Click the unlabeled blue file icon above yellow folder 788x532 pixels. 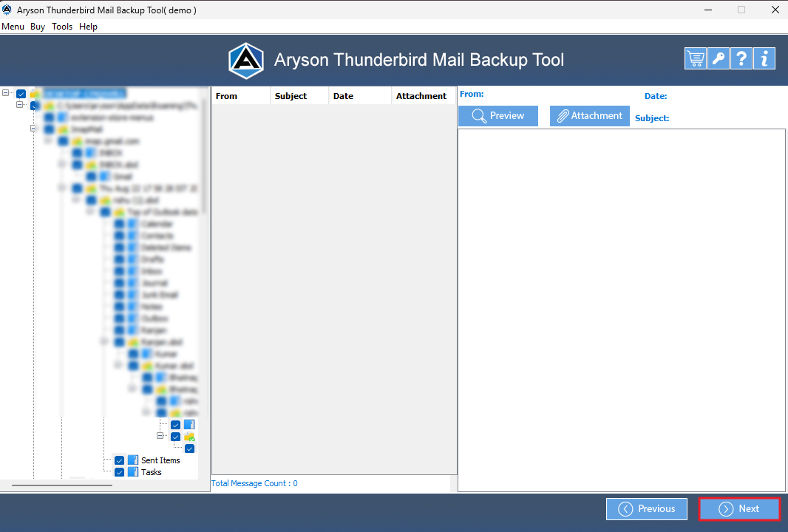(189, 425)
